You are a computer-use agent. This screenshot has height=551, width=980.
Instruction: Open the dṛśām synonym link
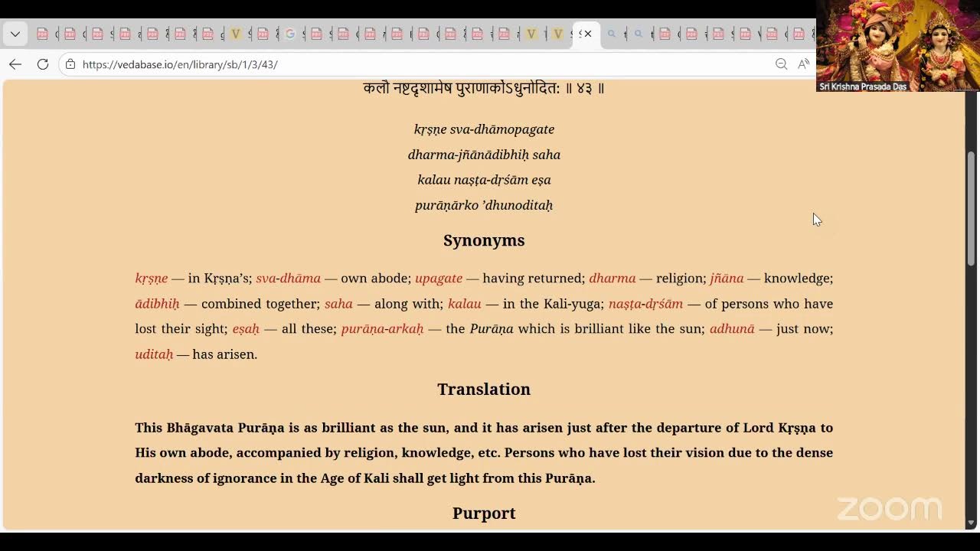tap(664, 304)
